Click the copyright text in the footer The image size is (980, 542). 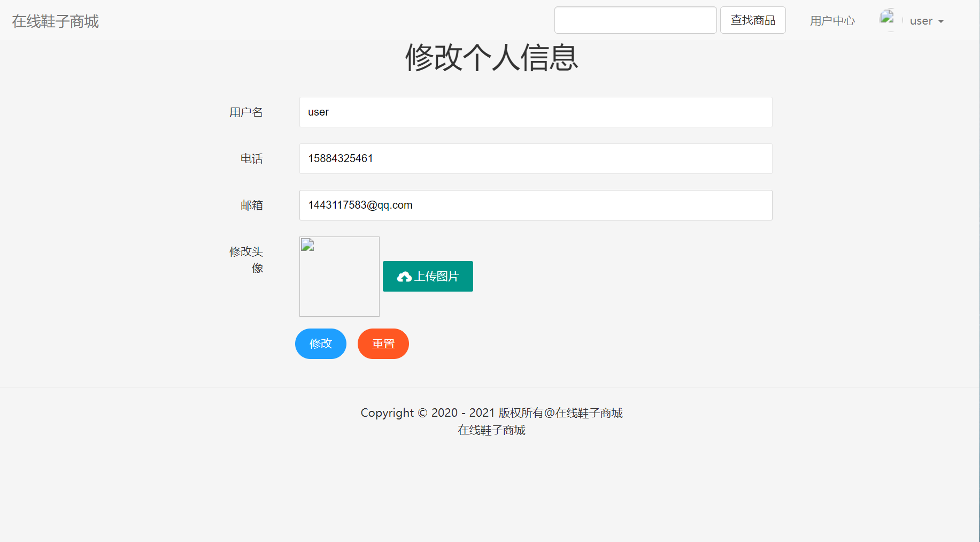pyautogui.click(x=492, y=413)
